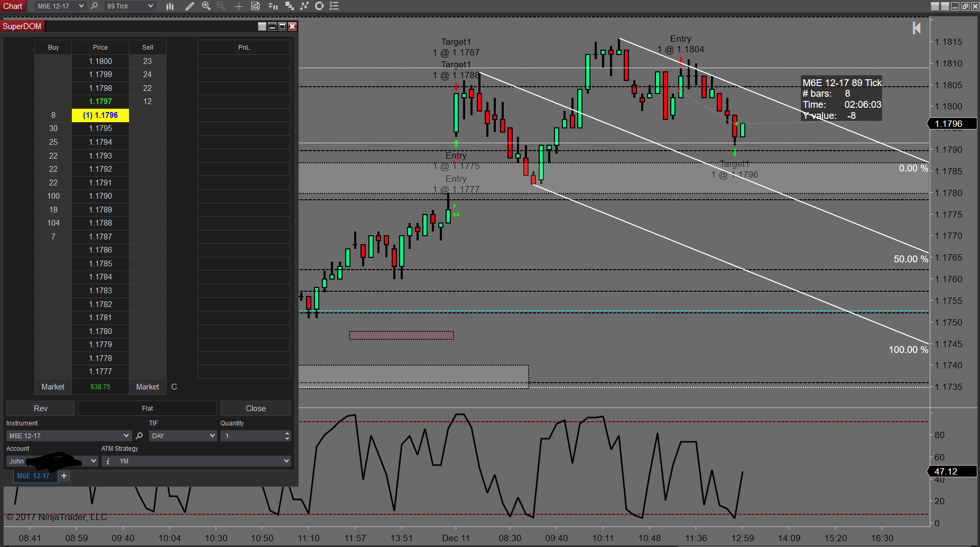
Task: Open the chart data box icon
Action: tap(255, 6)
